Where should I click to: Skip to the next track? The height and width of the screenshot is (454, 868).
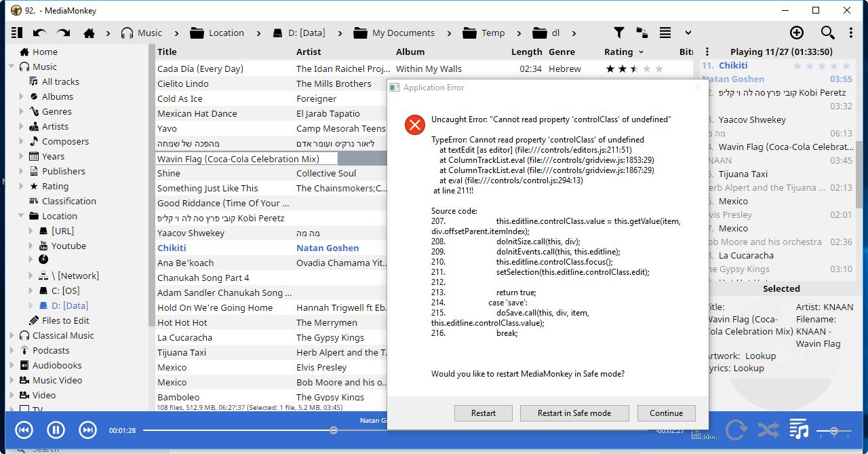[87, 430]
